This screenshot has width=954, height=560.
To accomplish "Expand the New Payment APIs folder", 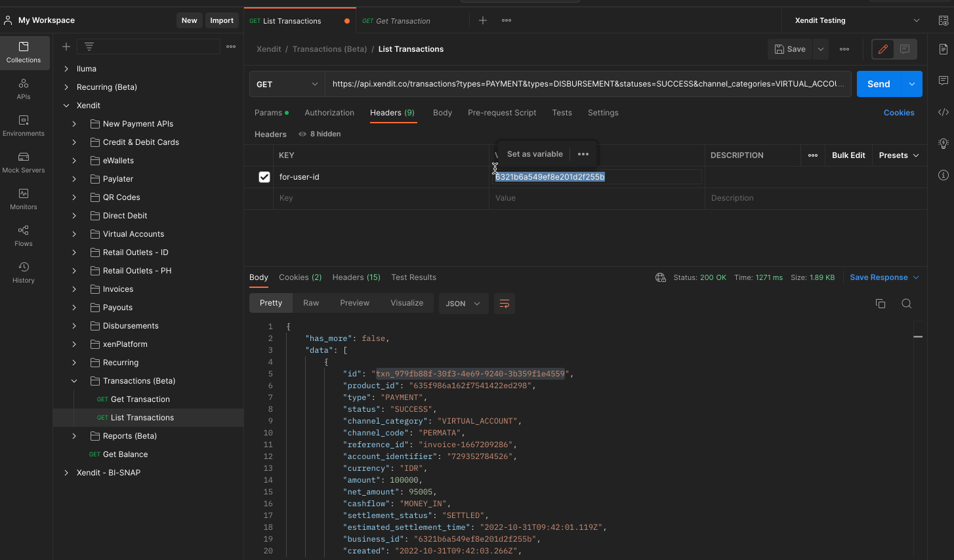I will coord(74,124).
